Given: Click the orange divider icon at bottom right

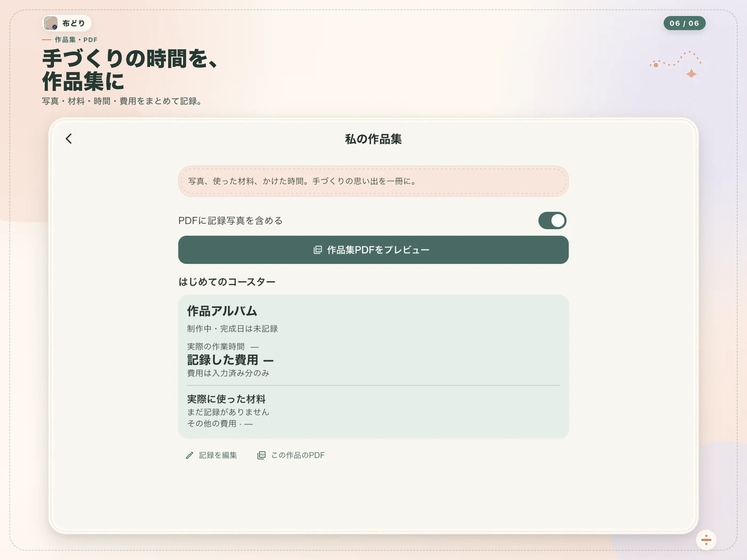Looking at the screenshot, I should 706,540.
